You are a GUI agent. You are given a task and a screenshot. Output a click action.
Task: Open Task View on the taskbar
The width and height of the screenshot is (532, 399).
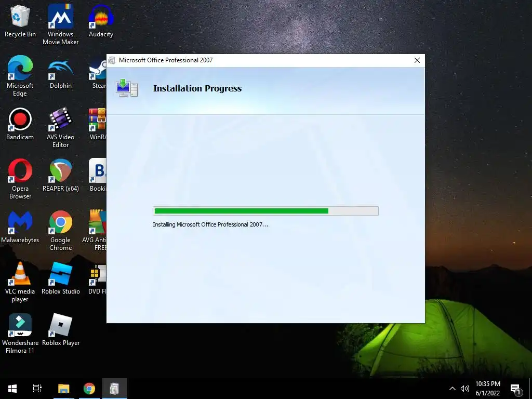pyautogui.click(x=37, y=389)
